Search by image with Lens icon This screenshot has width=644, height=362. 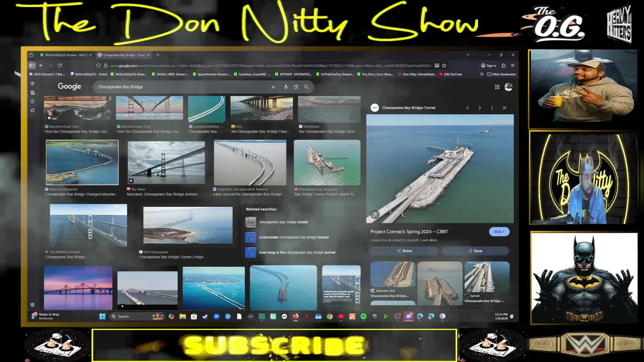296,87
